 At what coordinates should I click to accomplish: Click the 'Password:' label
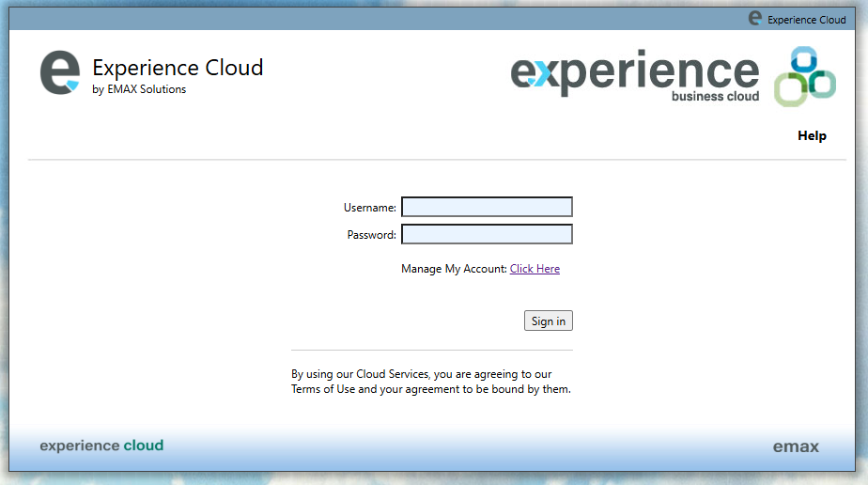pyautogui.click(x=371, y=235)
